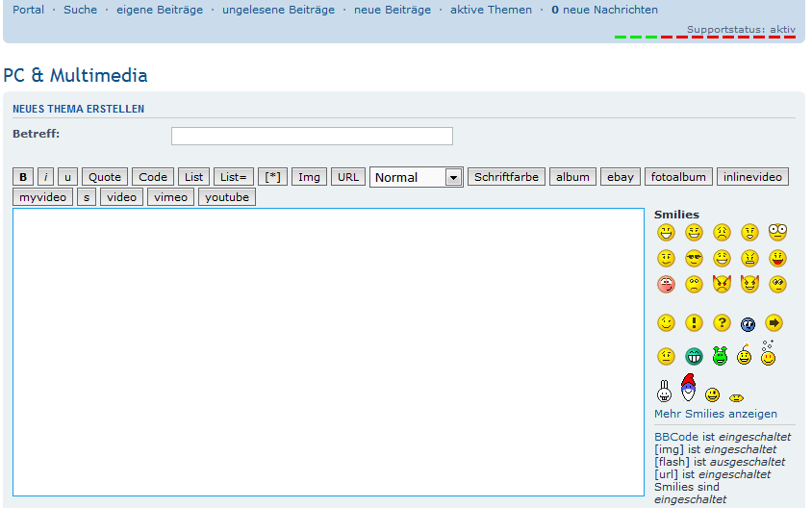Insert the exclamation mark smiley
812x508 pixels.
tap(694, 323)
